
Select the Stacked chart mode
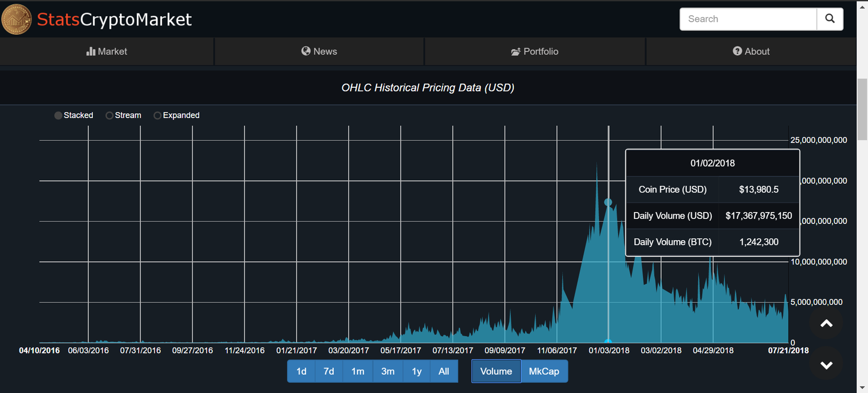pyautogui.click(x=59, y=115)
